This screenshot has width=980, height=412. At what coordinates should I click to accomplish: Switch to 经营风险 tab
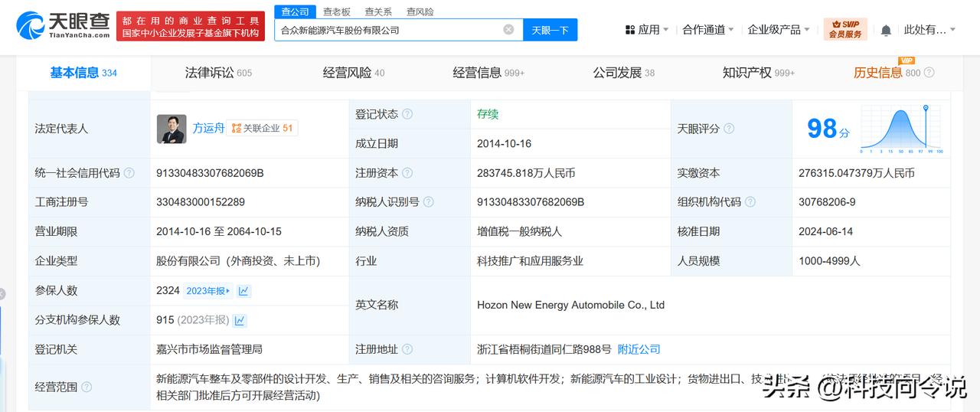tap(354, 73)
